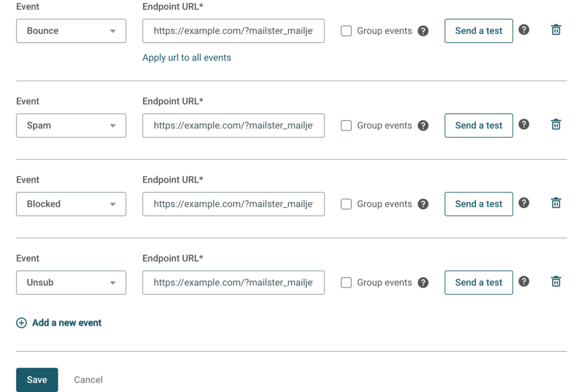Open the Unsub event selector
Screen dimensions: 583x392
click(71, 282)
